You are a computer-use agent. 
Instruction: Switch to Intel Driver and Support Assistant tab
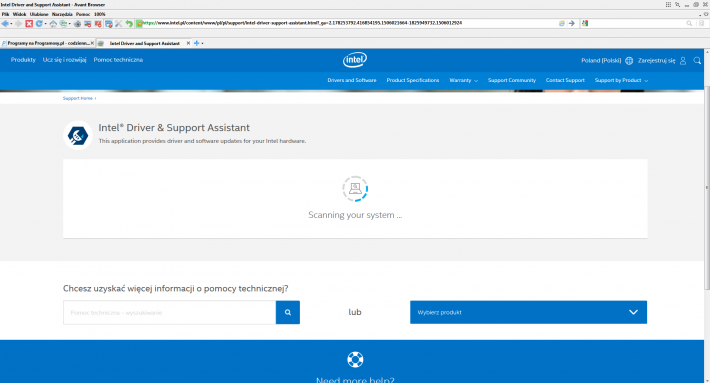click(144, 43)
